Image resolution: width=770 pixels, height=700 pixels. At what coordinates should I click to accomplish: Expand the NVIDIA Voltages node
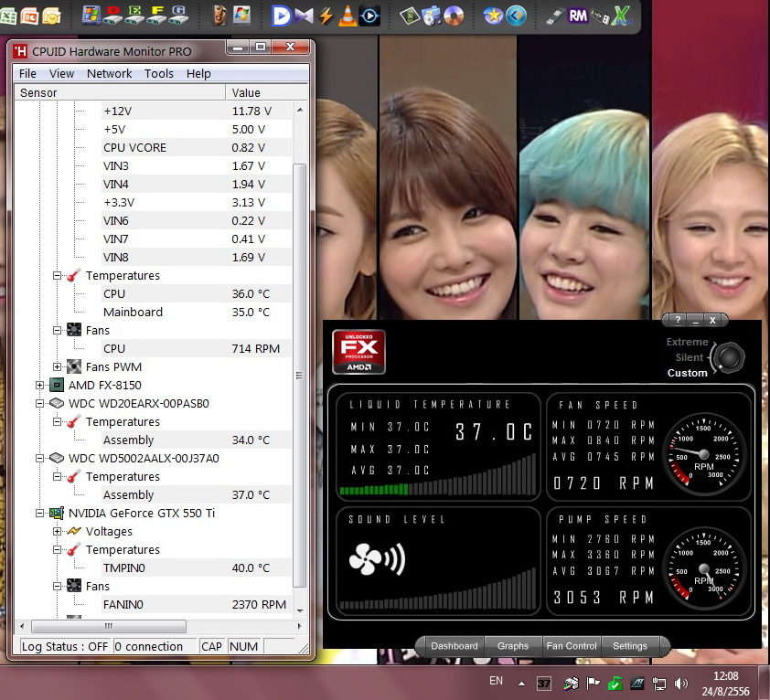point(57,532)
